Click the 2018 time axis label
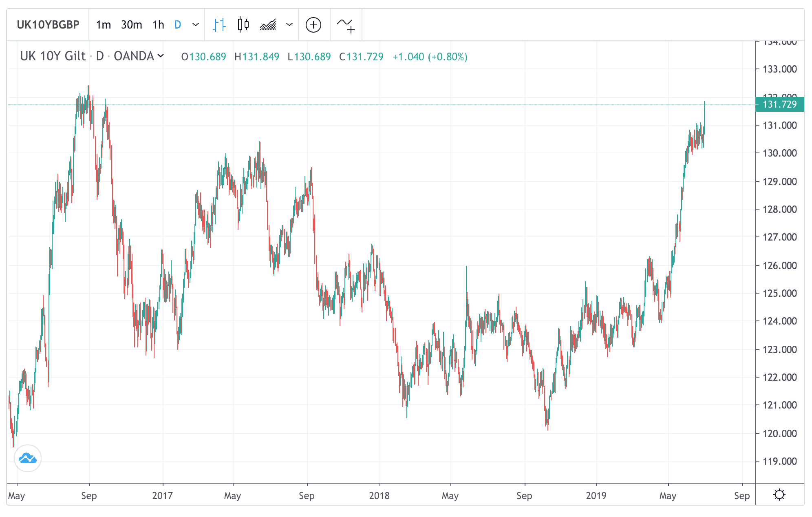Screen dimensions: 812x517 [380, 496]
